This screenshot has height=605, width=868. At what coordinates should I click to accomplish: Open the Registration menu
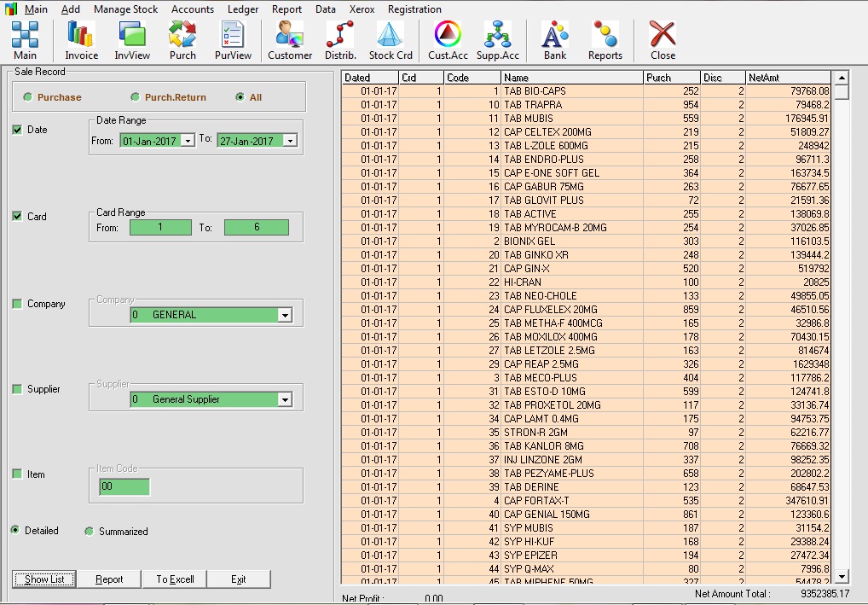(414, 9)
